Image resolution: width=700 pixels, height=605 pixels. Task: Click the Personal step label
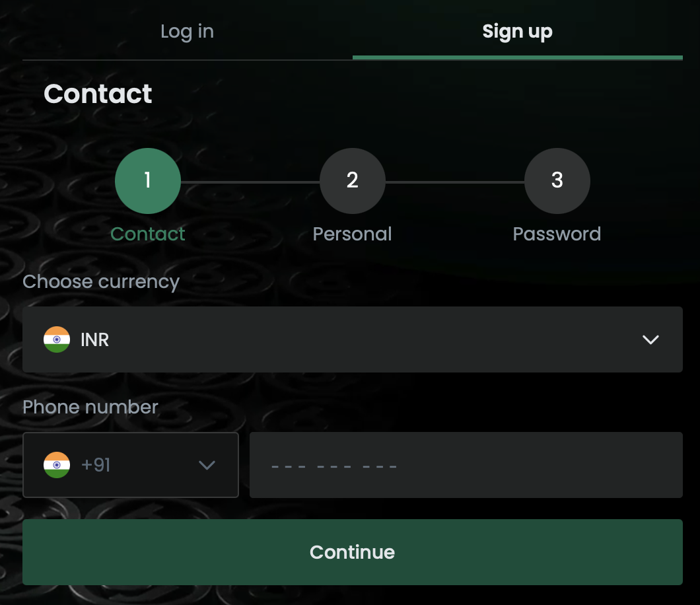(x=353, y=233)
